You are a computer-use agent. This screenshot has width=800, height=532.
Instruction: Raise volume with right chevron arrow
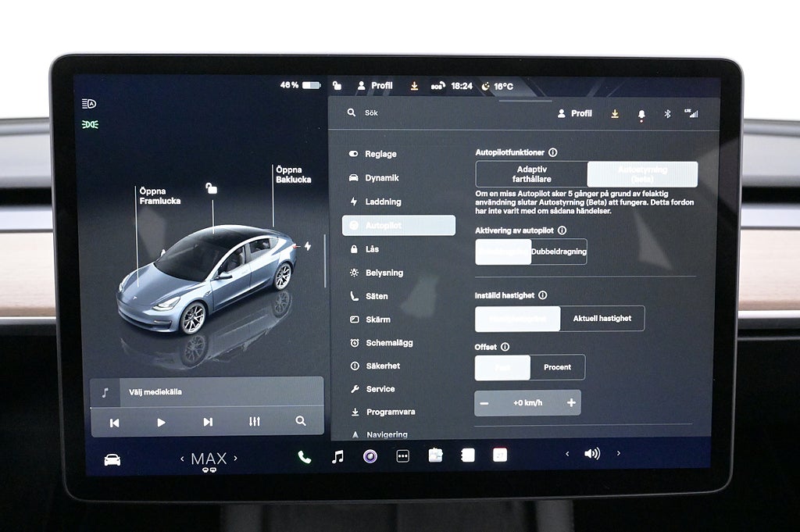tap(618, 453)
